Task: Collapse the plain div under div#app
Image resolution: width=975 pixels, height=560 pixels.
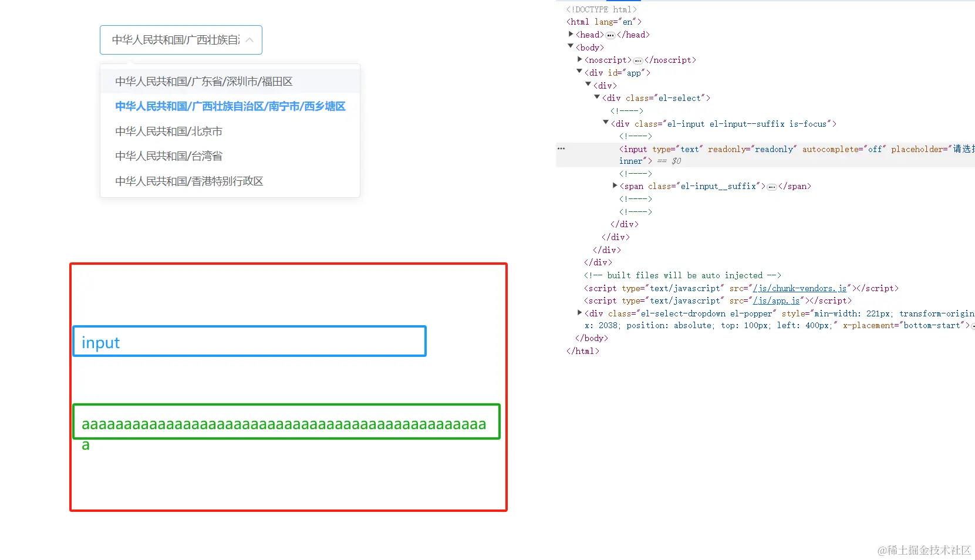Action: point(588,84)
